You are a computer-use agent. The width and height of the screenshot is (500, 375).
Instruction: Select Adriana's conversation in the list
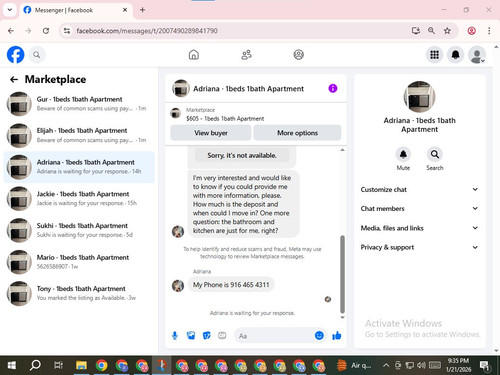[79, 167]
